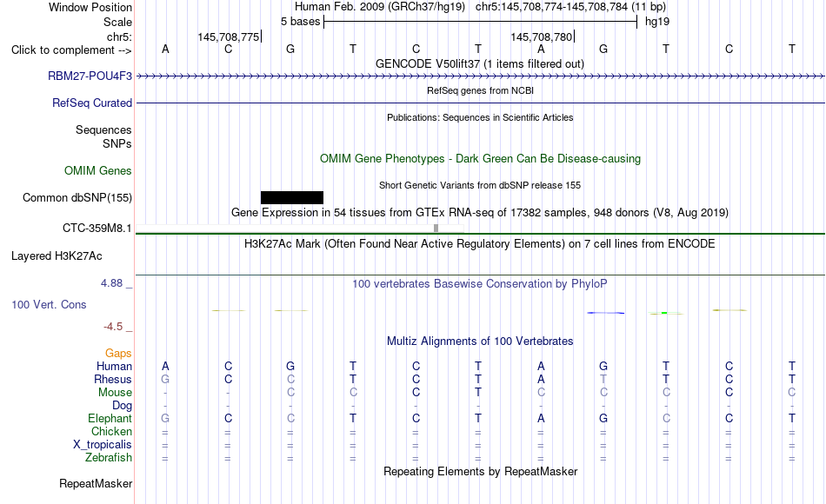Click the Human alignment row label
Viewport: 826px width, 504px height.
(x=114, y=366)
